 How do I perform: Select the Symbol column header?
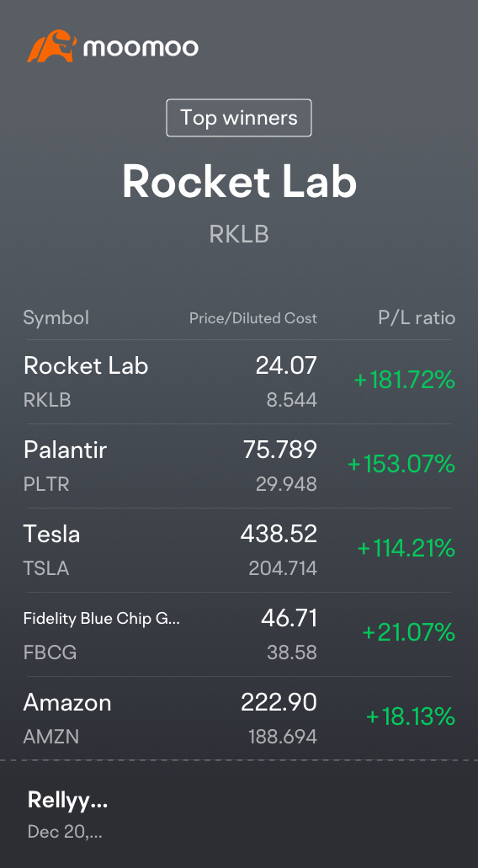56,317
